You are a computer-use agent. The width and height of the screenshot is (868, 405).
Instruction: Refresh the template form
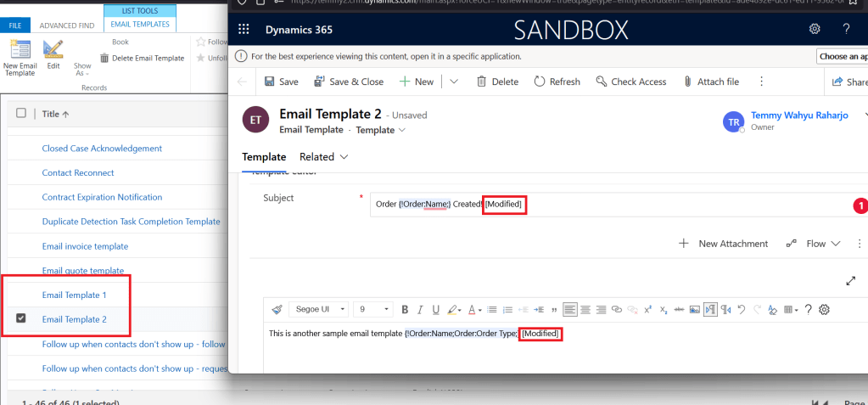click(557, 82)
